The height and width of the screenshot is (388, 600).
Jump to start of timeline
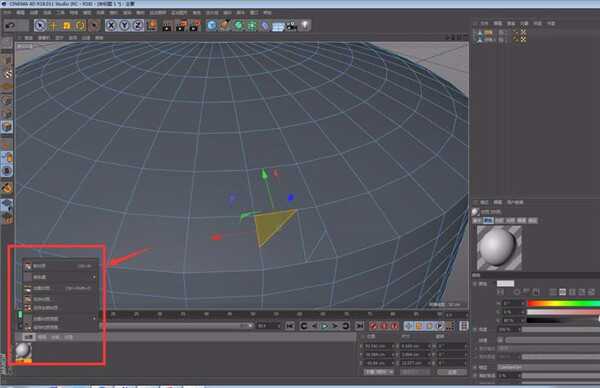click(290, 326)
